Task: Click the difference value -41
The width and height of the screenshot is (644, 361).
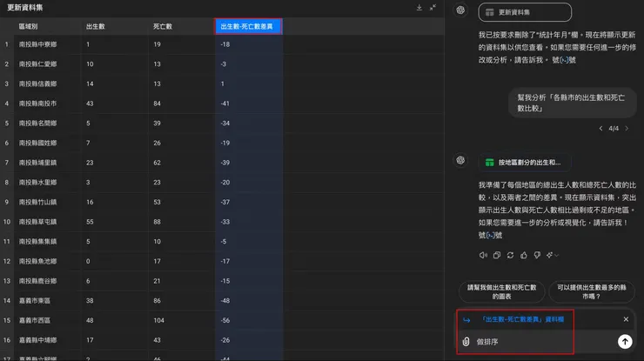Action: 225,104
